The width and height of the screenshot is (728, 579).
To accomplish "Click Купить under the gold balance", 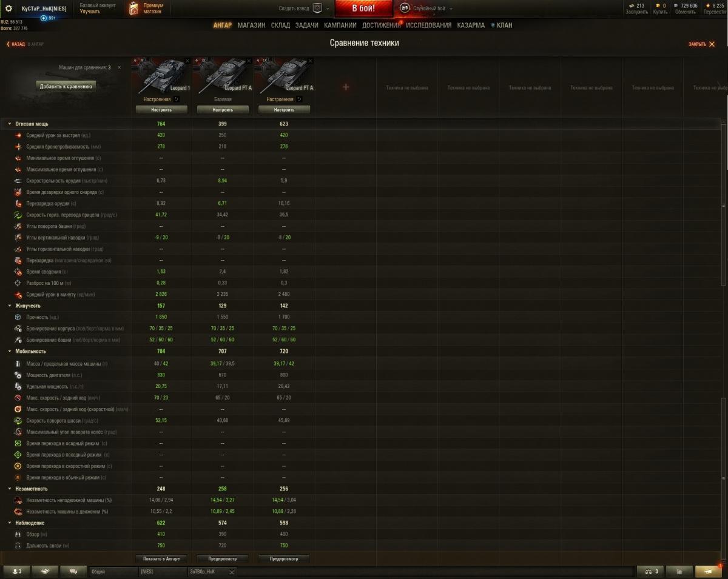I will tap(660, 12).
